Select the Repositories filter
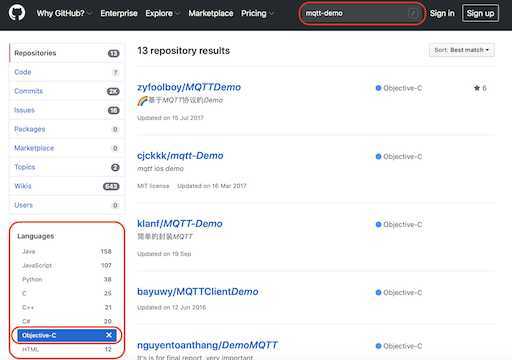The width and height of the screenshot is (512, 360). [x=67, y=53]
